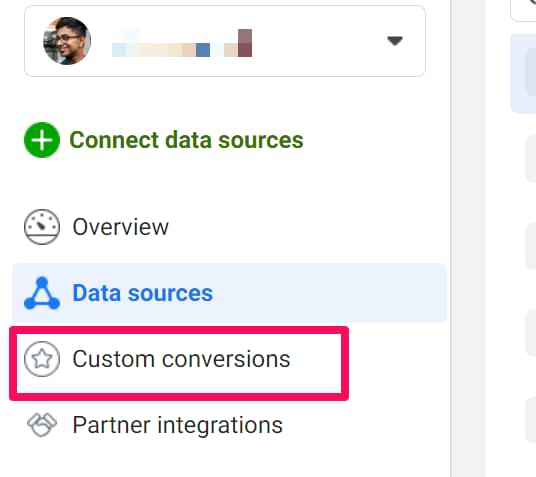Viewport: 536px width, 477px height.
Task: Open the account selector box
Action: tap(225, 41)
